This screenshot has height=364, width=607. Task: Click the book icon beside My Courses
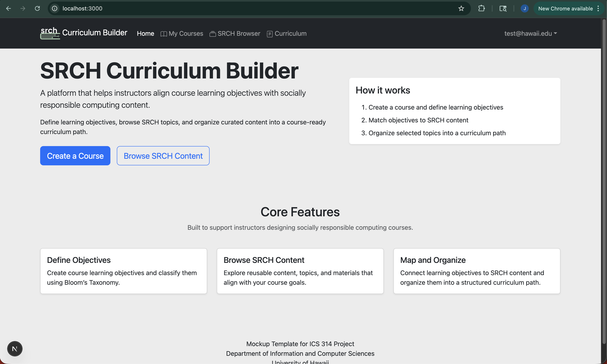click(163, 34)
